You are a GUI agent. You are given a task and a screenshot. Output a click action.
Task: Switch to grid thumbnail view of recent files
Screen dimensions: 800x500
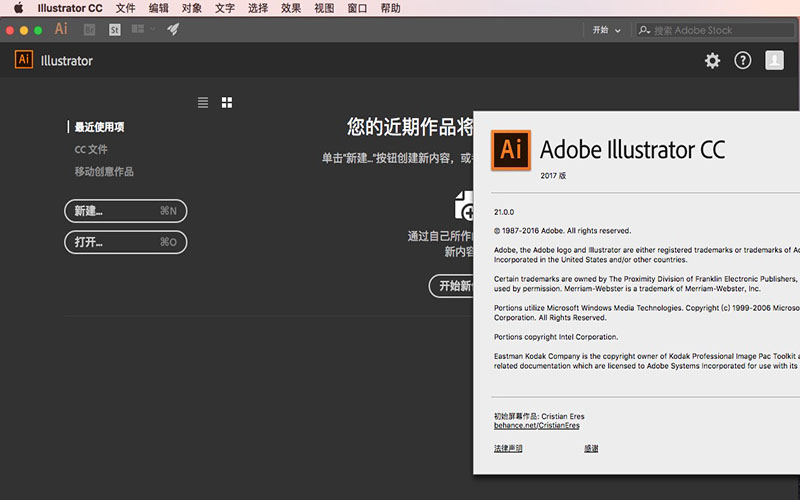click(x=227, y=103)
